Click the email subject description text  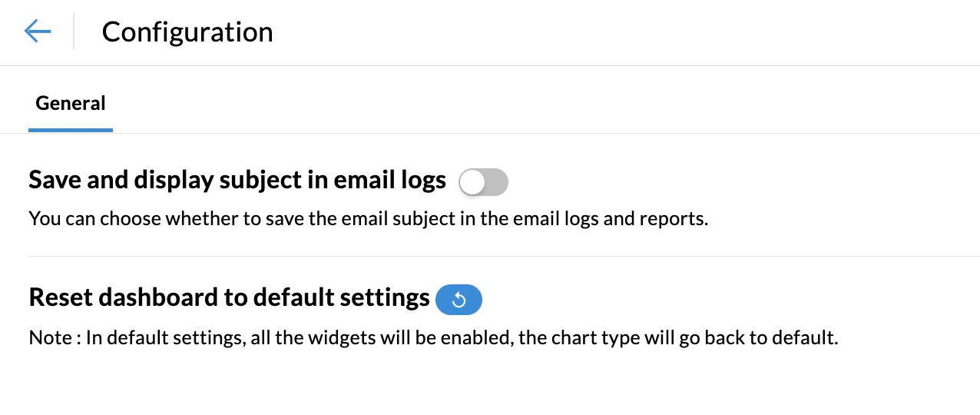(x=368, y=218)
